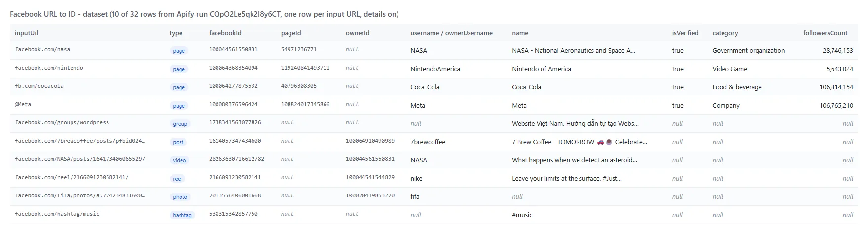Click the type column header
This screenshot has width=868, height=233.
pos(176,33)
